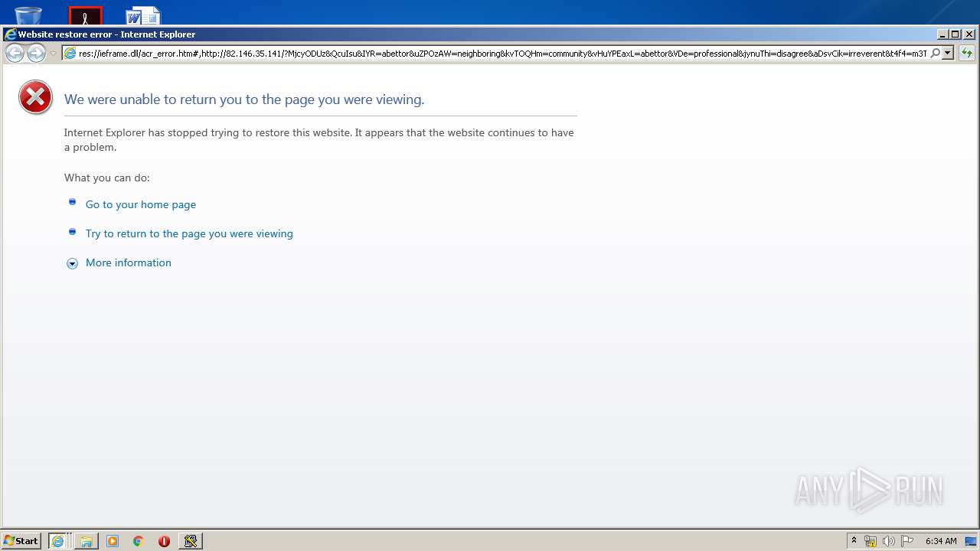The height and width of the screenshot is (551, 980).
Task: Click the bullet beside Try to return
Action: pyautogui.click(x=73, y=231)
